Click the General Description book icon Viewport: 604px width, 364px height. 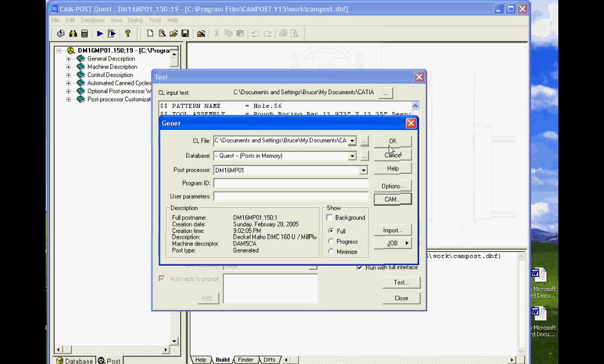(81, 59)
